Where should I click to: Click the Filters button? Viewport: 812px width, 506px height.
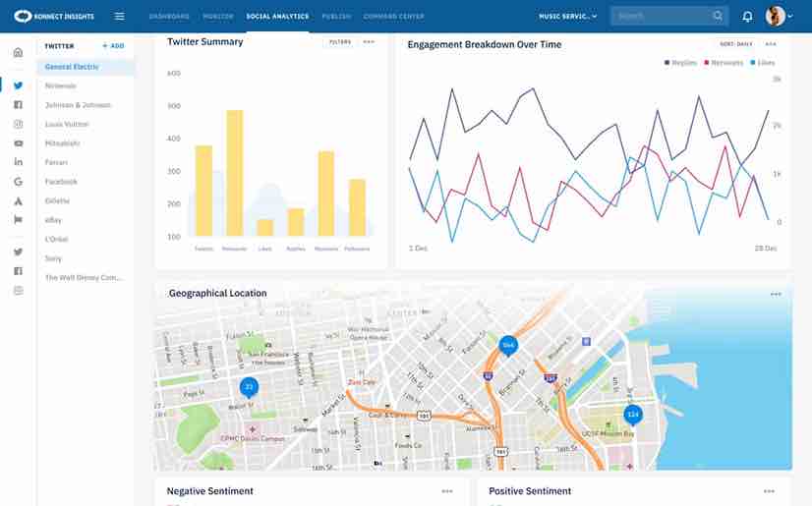click(340, 42)
